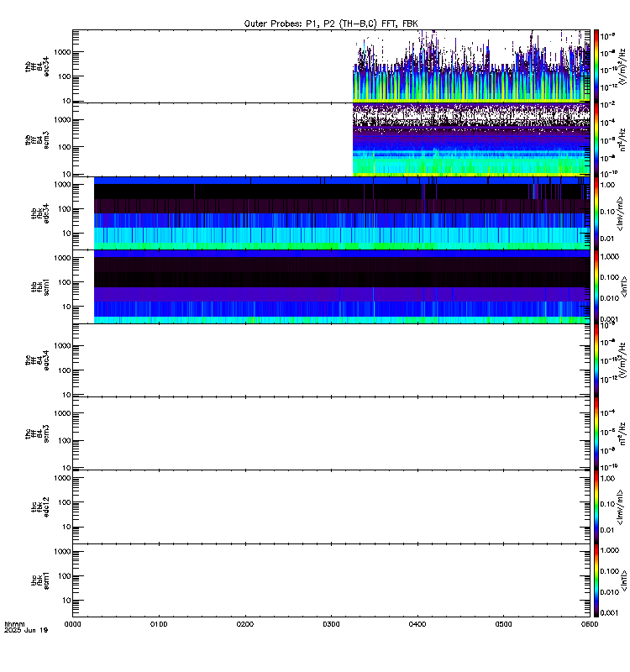Click the 1000 y-tick on thb fbk edc34 panel
This screenshot has height=672, width=630.
62,185
